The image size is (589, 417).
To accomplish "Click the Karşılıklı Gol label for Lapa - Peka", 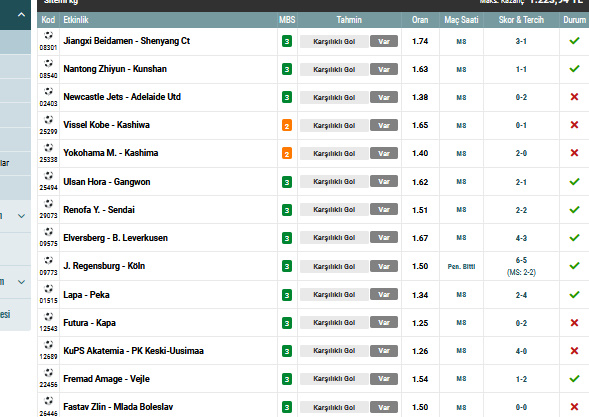I will (334, 295).
